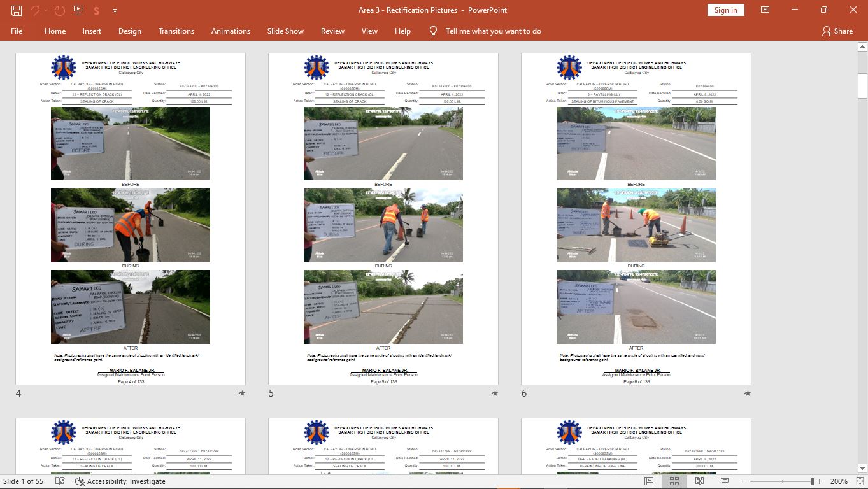Viewport: 868px width, 489px height.
Task: Expand the Undo history dropdown arrow
Action: (x=46, y=11)
